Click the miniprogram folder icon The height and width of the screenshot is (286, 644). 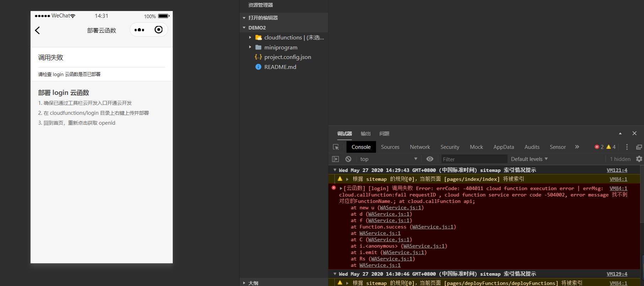[258, 47]
